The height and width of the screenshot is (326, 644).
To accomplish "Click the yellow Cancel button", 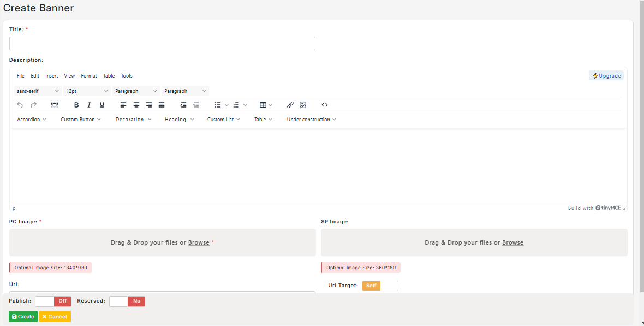I will (55, 317).
